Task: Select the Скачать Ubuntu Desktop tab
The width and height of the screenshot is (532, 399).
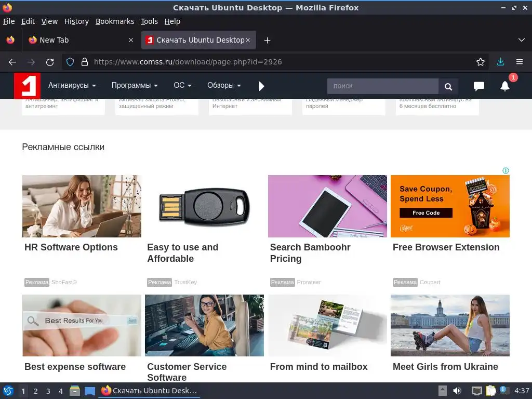Action: (x=198, y=40)
